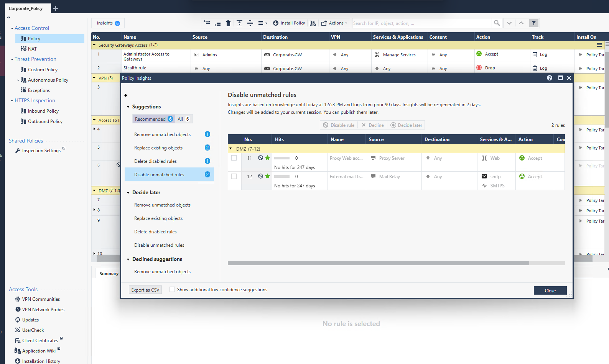
Task: Collapse the Suggestions section
Action: (128, 107)
